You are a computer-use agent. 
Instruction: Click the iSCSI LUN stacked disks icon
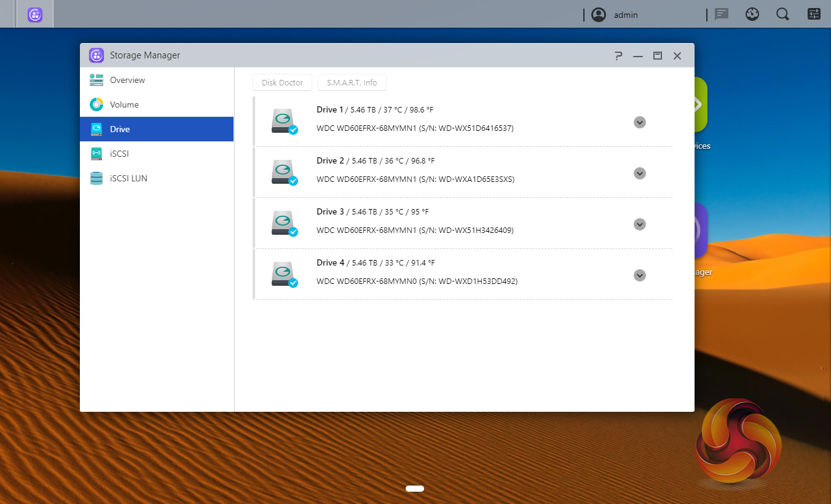tap(96, 178)
